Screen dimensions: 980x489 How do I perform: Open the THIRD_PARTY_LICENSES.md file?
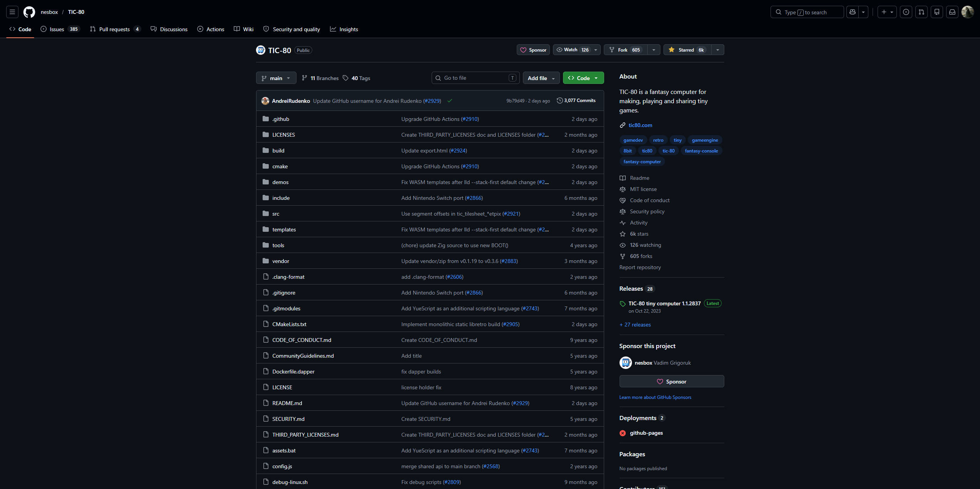[x=305, y=435]
